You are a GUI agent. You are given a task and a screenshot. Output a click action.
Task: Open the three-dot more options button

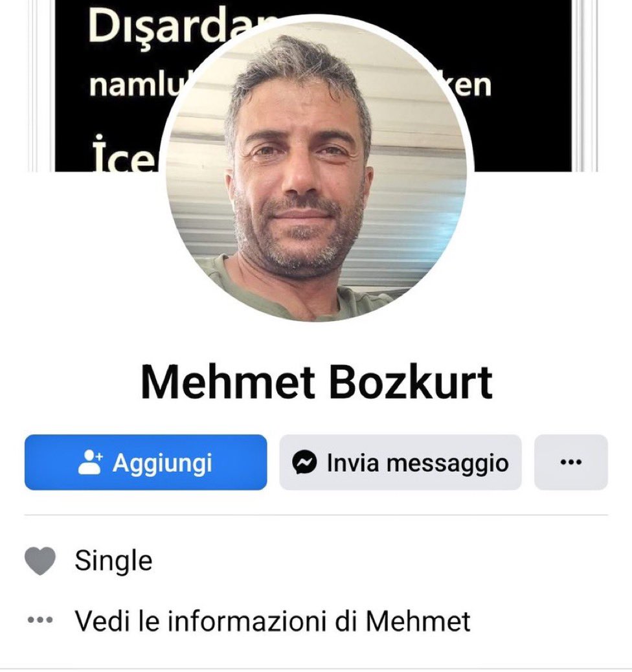pyautogui.click(x=571, y=462)
